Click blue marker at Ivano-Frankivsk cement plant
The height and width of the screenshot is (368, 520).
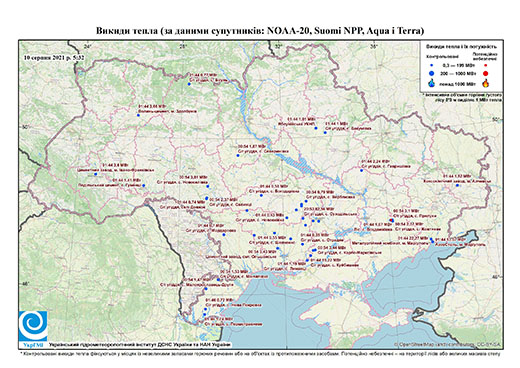click(95, 174)
